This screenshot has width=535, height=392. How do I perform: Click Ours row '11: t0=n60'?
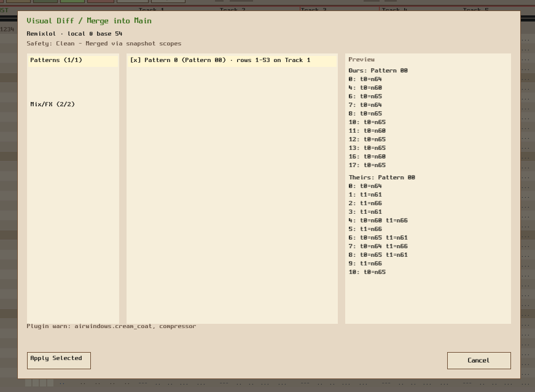pos(367,131)
